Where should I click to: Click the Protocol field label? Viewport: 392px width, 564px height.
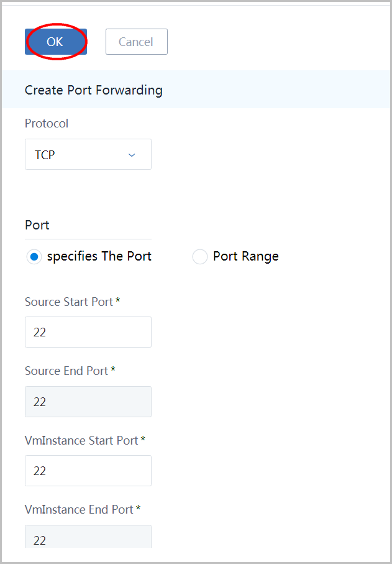pyautogui.click(x=47, y=123)
